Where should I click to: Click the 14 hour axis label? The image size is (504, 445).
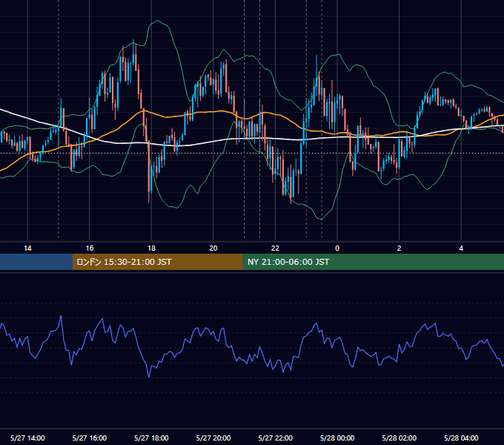click(x=27, y=248)
